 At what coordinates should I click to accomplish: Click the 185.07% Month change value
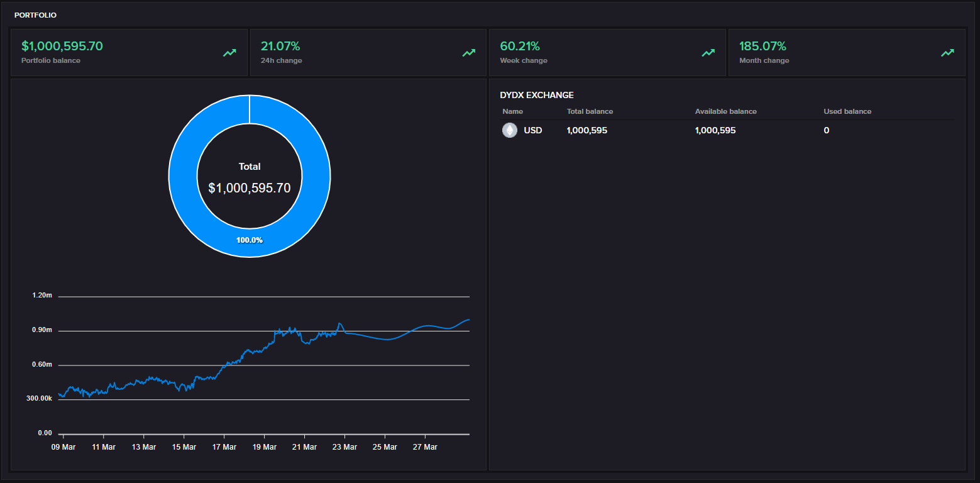pos(763,47)
